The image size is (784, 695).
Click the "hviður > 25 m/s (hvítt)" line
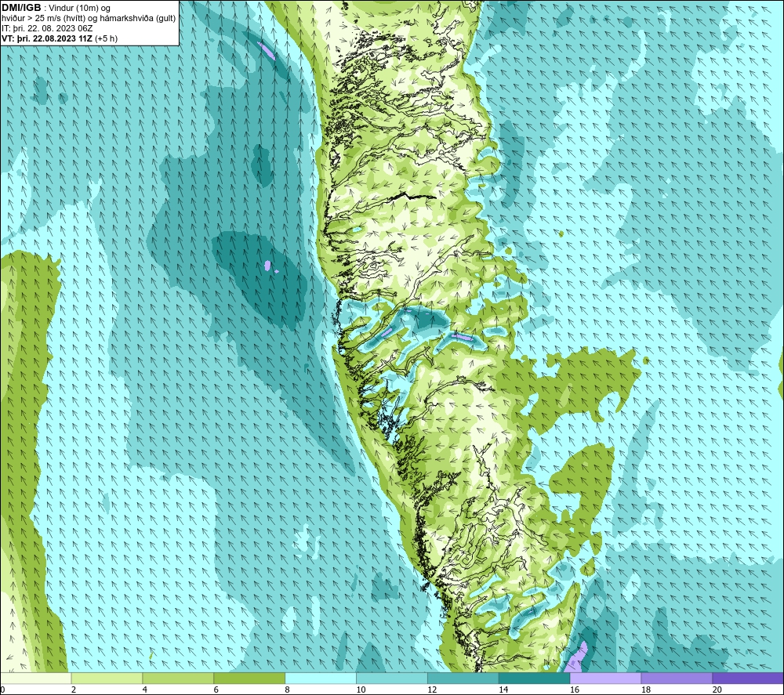[43, 19]
